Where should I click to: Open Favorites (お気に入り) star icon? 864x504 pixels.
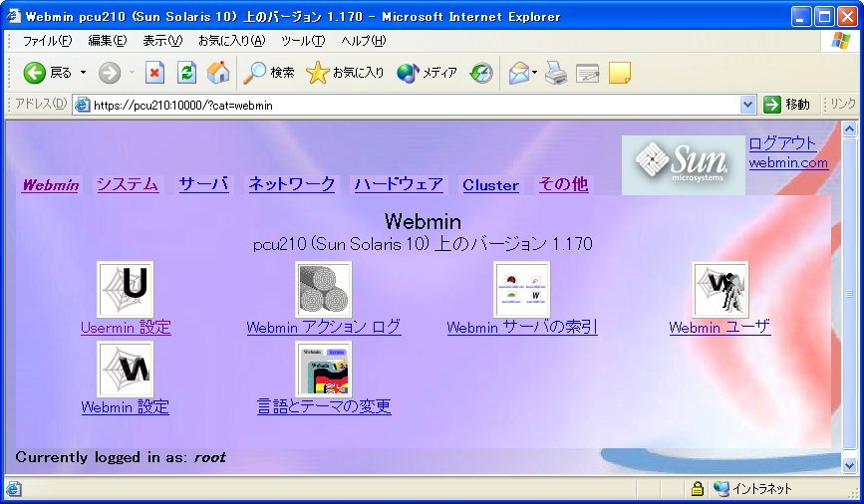pyautogui.click(x=317, y=73)
